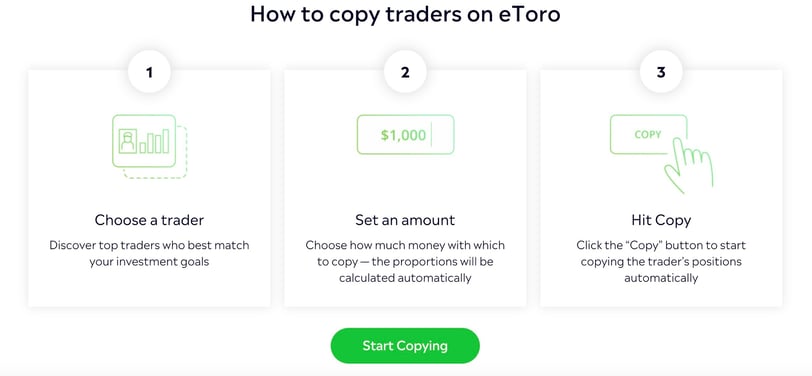Select the step 3 number circle

click(x=661, y=72)
